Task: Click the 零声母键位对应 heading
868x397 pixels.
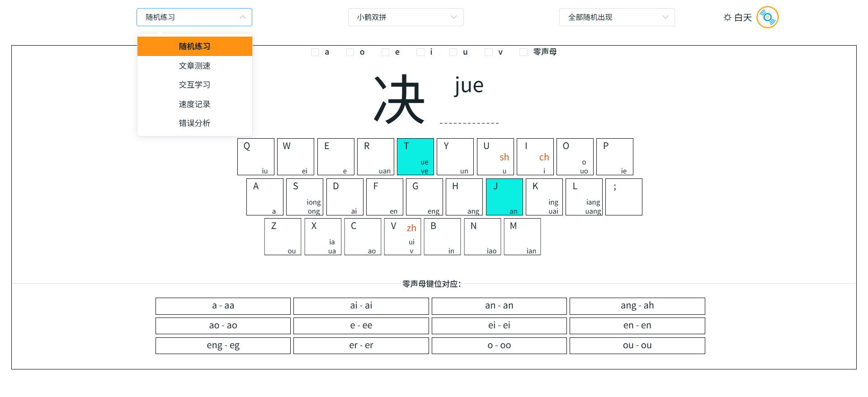Action: 432,284
